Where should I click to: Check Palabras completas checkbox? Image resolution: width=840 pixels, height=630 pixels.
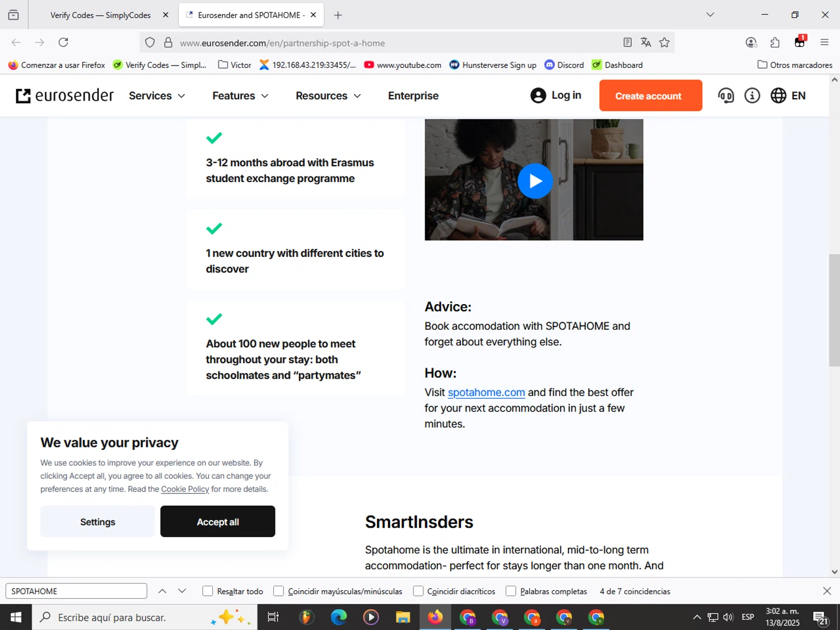[x=511, y=591]
